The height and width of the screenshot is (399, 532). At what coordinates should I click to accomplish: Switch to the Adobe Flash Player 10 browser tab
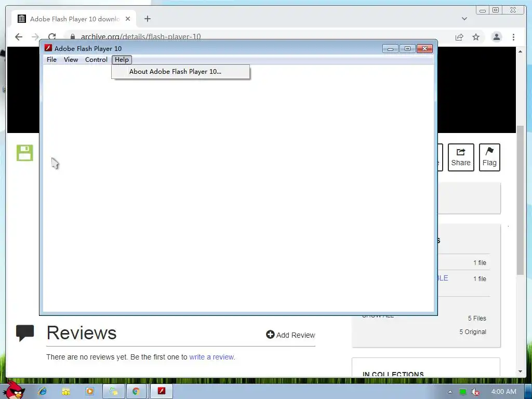pyautogui.click(x=74, y=19)
